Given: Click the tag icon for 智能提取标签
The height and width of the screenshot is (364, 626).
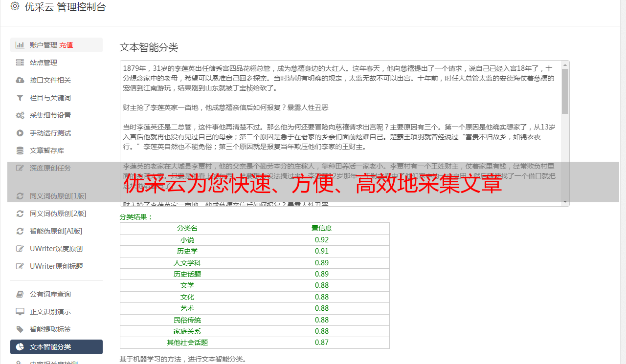Looking at the screenshot, I should (20, 329).
